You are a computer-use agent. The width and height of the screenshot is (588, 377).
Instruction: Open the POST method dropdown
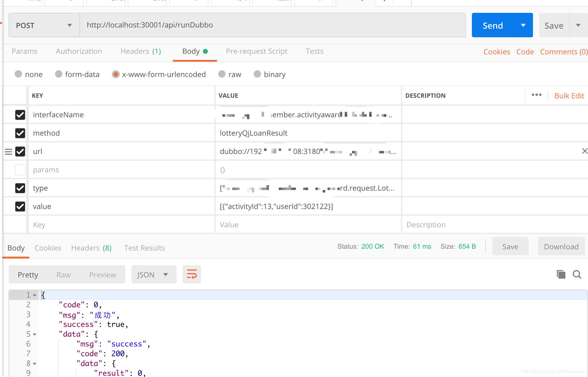click(44, 25)
